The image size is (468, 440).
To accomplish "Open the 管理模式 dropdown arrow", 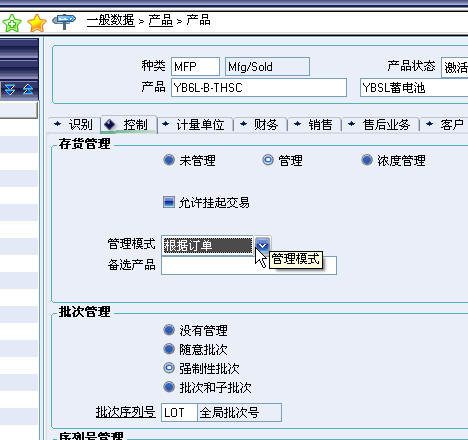I will tap(263, 246).
